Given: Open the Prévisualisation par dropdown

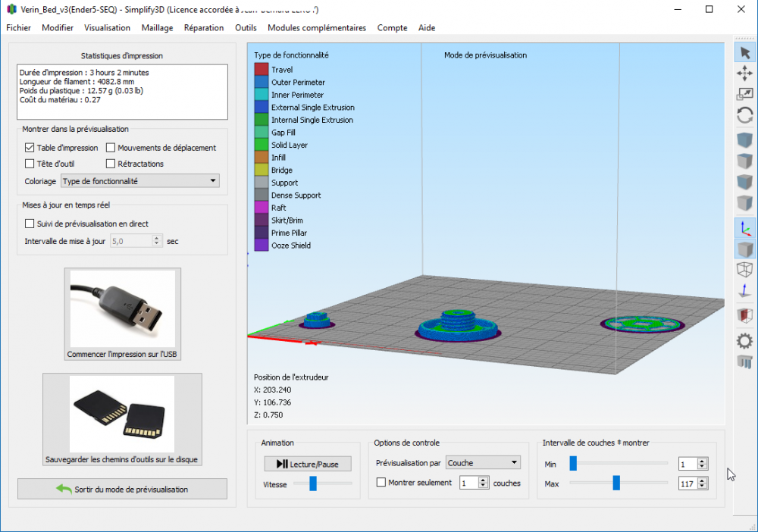Looking at the screenshot, I should coord(483,462).
